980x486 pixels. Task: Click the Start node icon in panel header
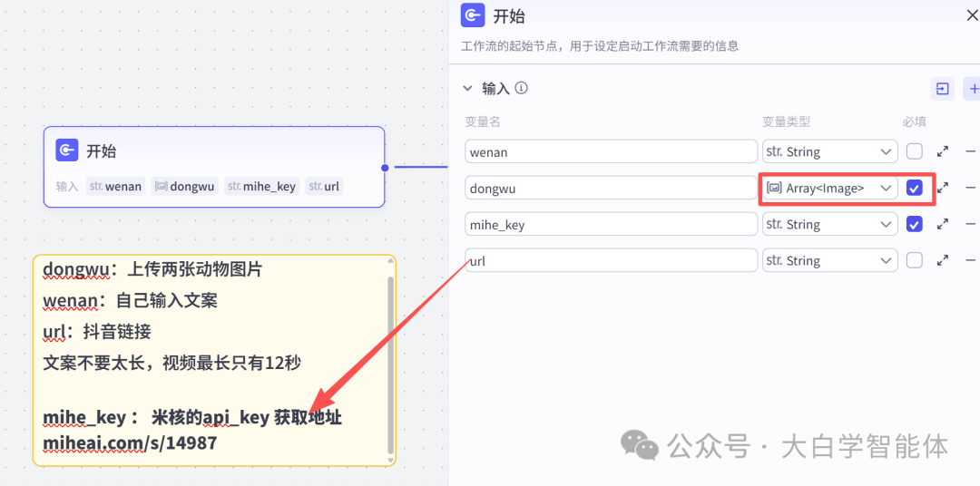point(473,15)
